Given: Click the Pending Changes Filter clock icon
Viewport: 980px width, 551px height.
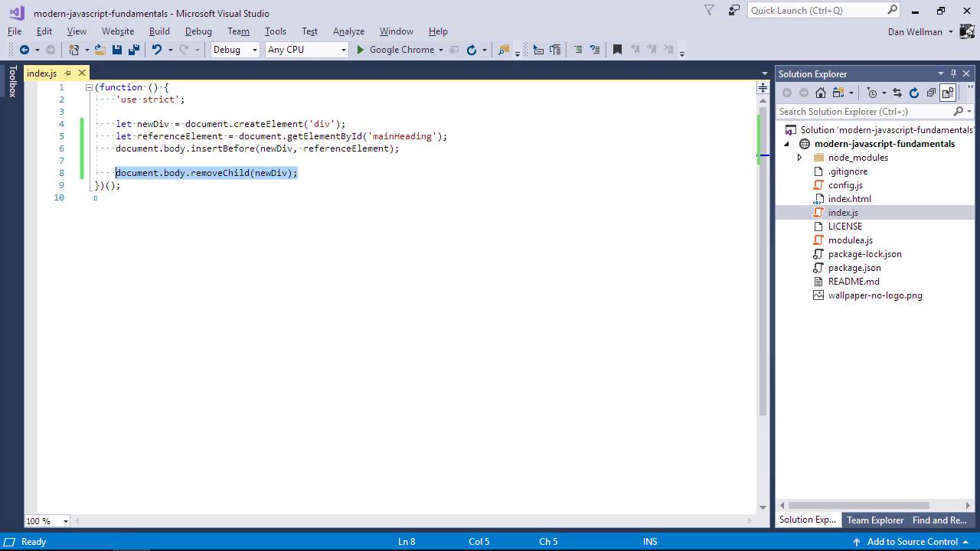Looking at the screenshot, I should (x=872, y=93).
